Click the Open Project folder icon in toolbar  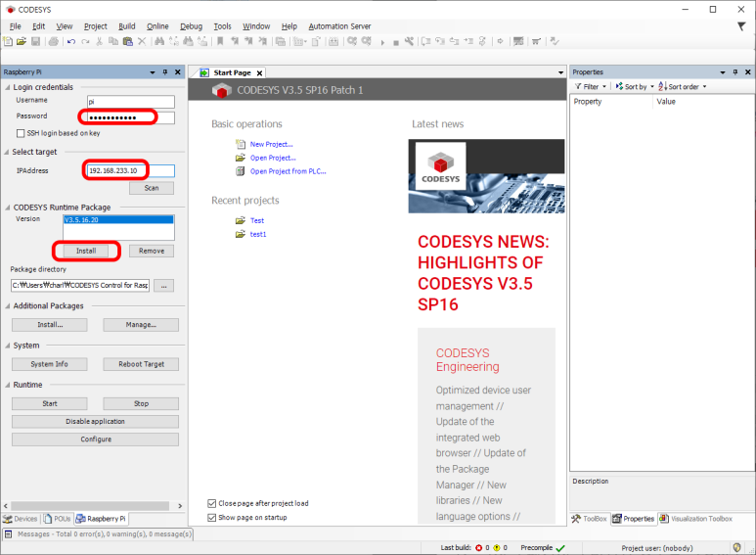[x=22, y=42]
